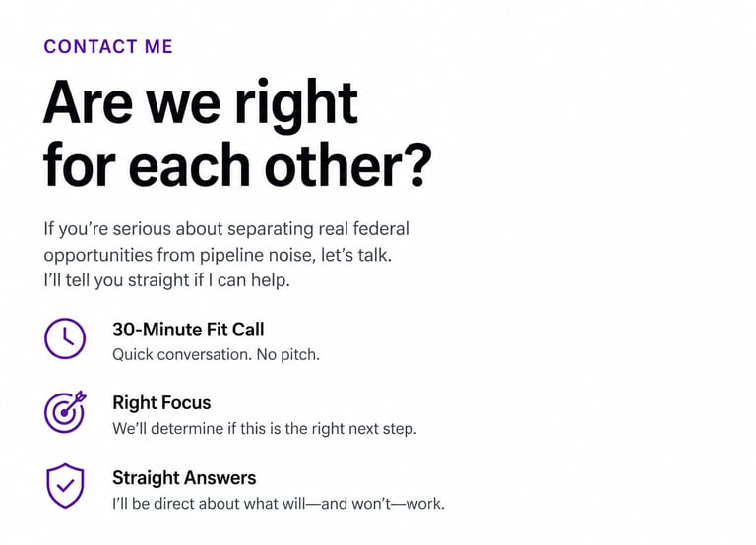The width and height of the screenshot is (756, 545).
Task: Click the "Are we right" heading line
Action: pos(201,101)
